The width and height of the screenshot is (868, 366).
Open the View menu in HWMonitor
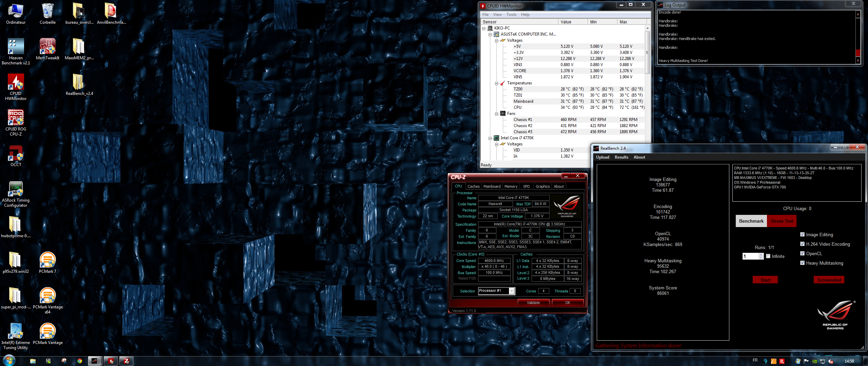497,15
